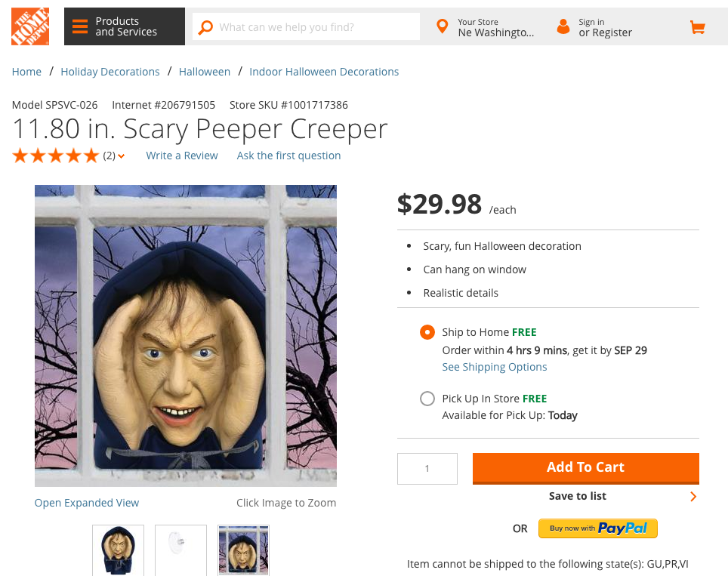Select Pick Up In Store option
Viewport: 728px width, 576px height.
(427, 399)
